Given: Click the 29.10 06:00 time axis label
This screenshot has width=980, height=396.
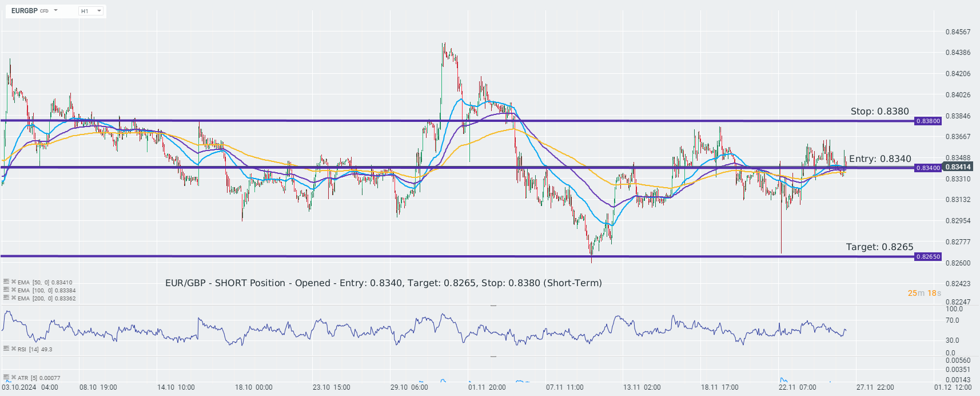Looking at the screenshot, I should (x=409, y=387).
